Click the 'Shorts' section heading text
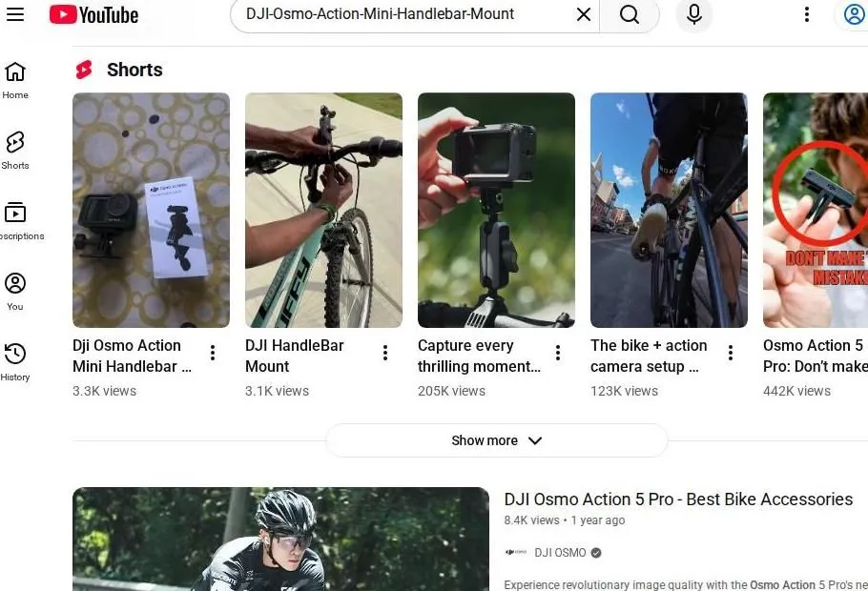868x591 pixels. (134, 70)
